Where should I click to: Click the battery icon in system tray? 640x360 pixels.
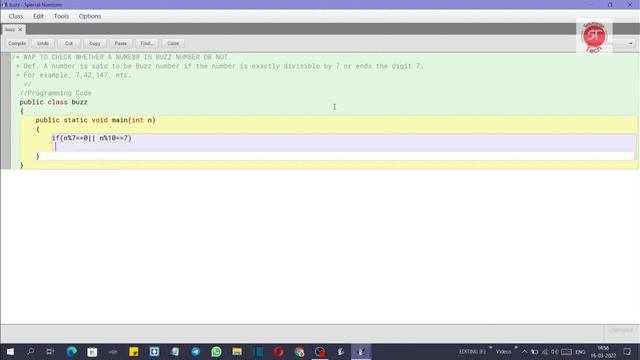pos(534,351)
